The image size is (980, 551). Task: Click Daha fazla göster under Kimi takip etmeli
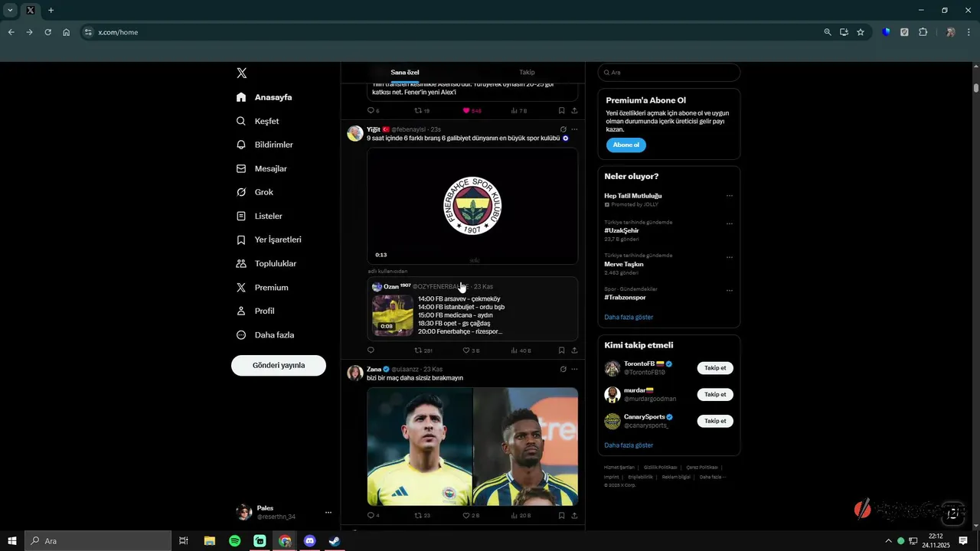(x=629, y=445)
